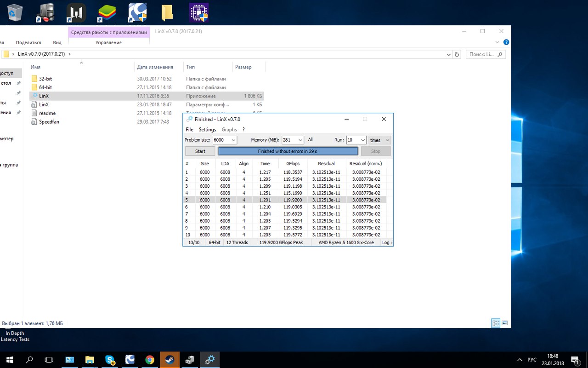Click the blue finished status progress bar

click(x=288, y=151)
